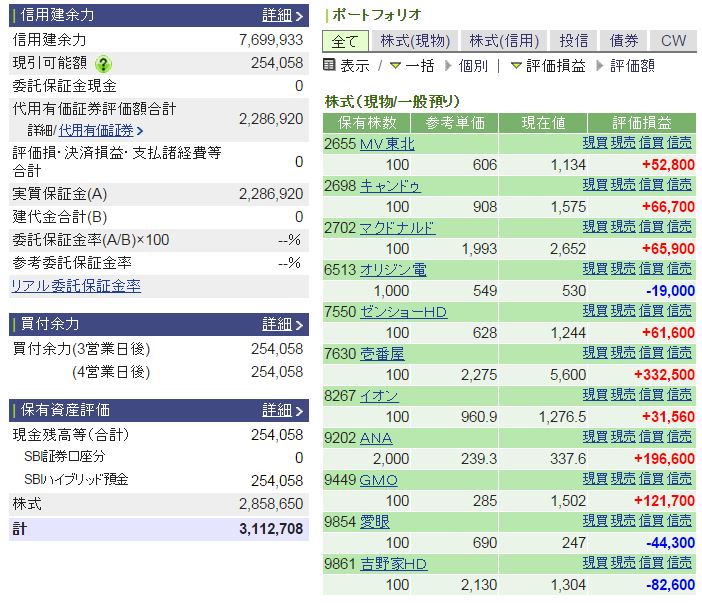Select the 投信 tab
This screenshot has height=606, width=702.
tap(574, 41)
